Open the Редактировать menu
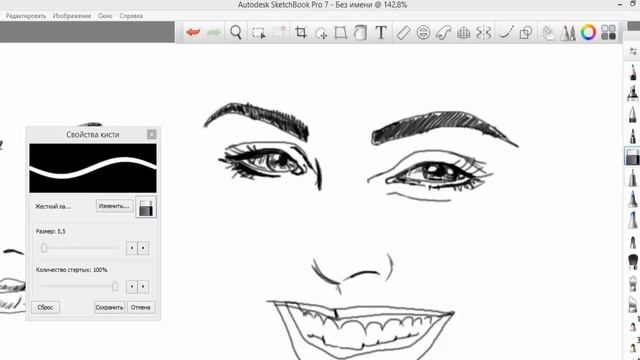640x360 pixels. tap(26, 16)
